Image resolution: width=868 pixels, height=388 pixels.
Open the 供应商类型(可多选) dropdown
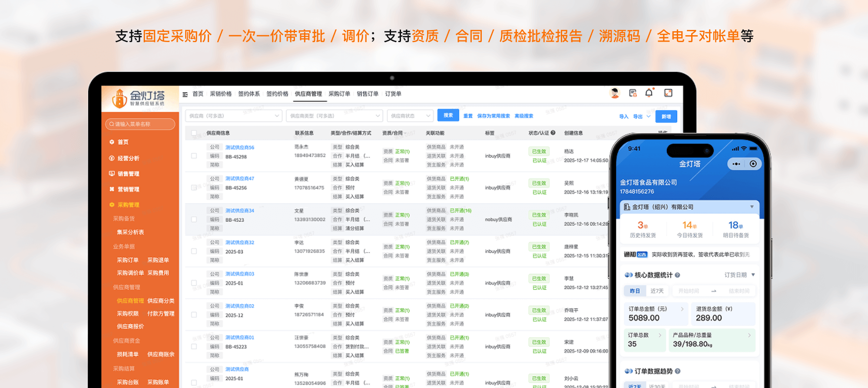tap(334, 116)
